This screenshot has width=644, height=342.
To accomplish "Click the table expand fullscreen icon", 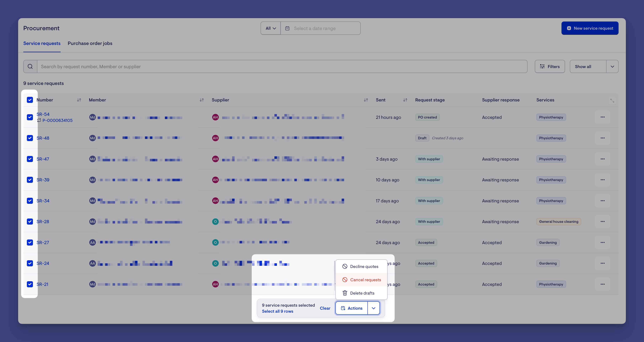I will coord(612,100).
